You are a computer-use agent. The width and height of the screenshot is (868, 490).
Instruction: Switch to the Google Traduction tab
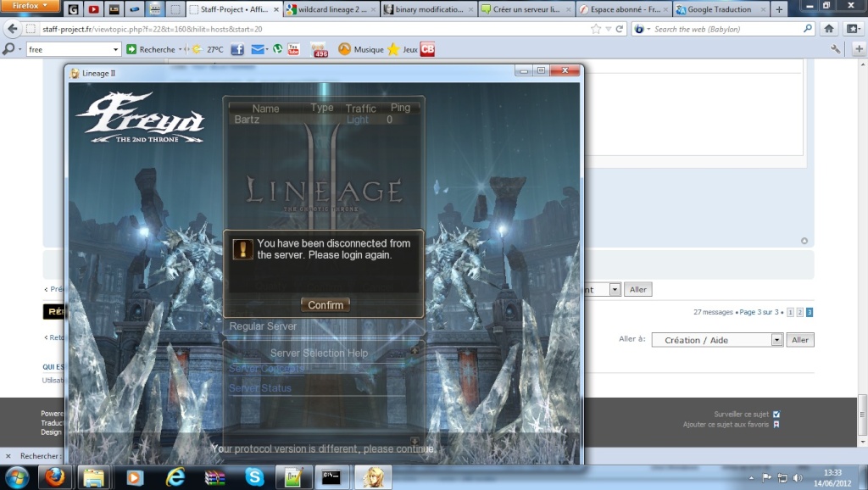[721, 9]
